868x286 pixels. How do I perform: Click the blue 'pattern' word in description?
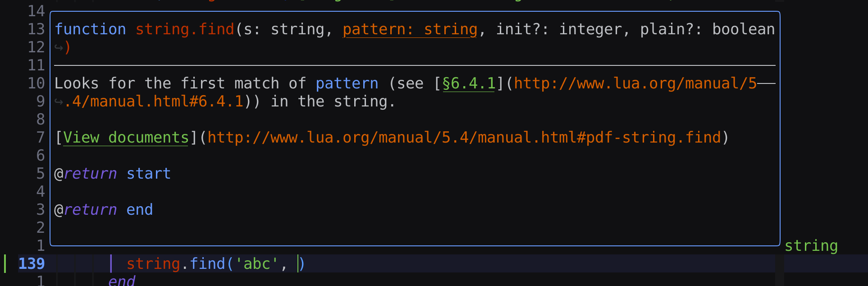point(347,83)
